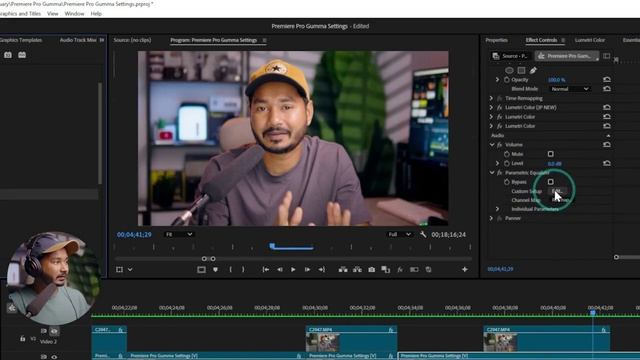Screen dimensions: 640x360
Task: Reset the Opacity parameter
Action: (607, 80)
